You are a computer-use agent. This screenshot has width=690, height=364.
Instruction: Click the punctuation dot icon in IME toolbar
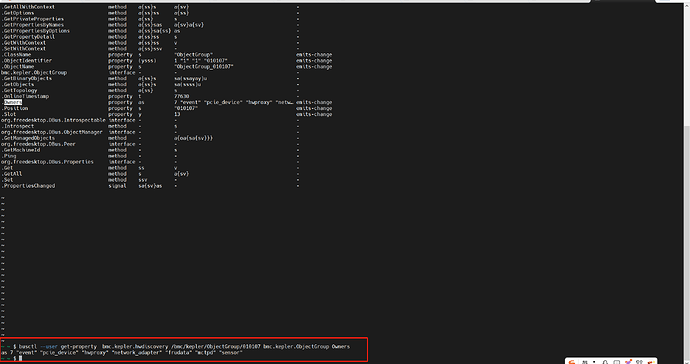(x=594, y=362)
